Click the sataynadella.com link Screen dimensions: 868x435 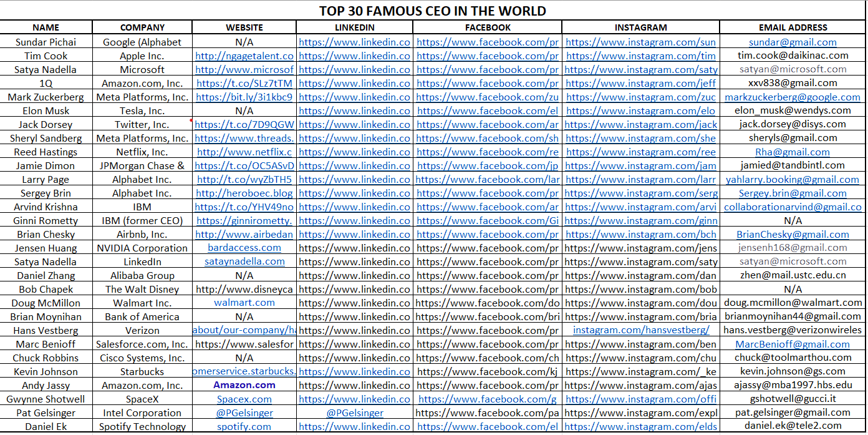pos(244,261)
